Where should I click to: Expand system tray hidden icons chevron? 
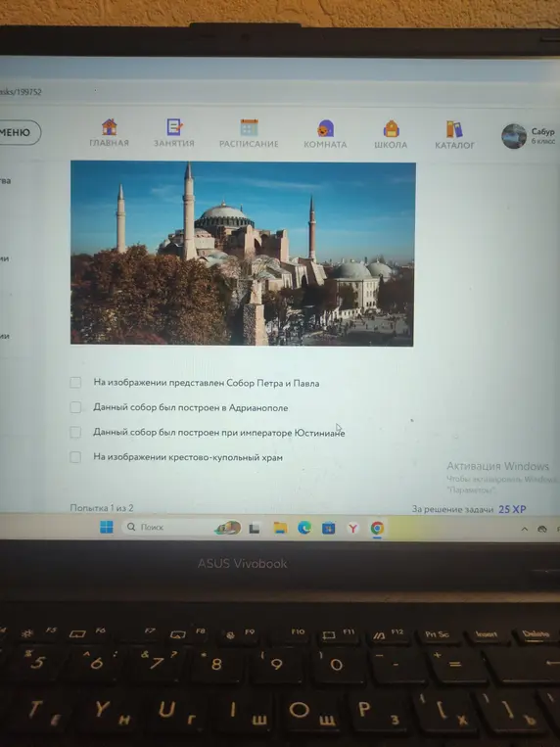coord(524,529)
